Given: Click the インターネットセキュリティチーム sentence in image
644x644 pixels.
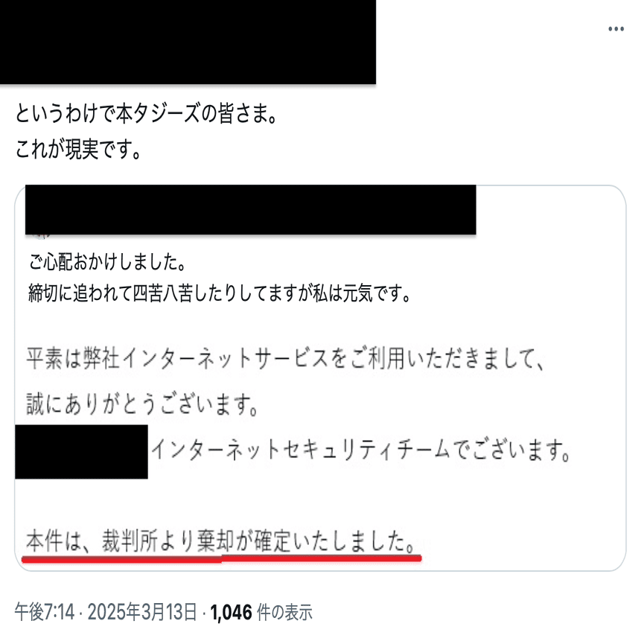Looking at the screenshot, I should (360, 450).
